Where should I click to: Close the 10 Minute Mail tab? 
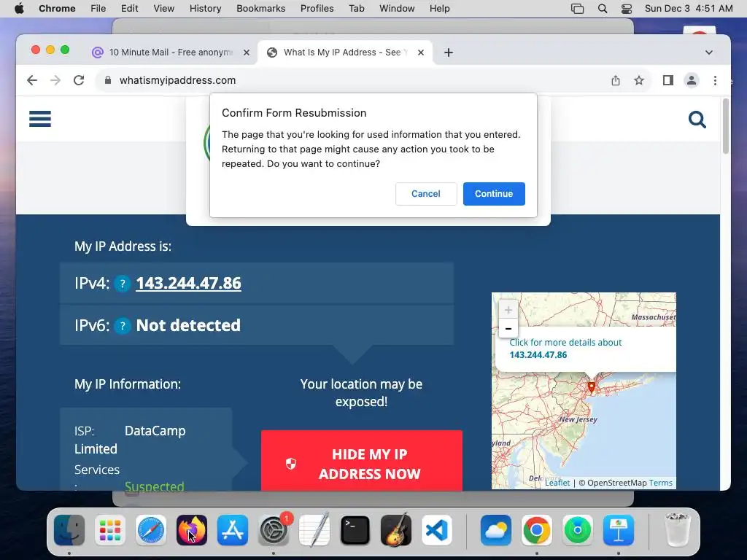[247, 52]
